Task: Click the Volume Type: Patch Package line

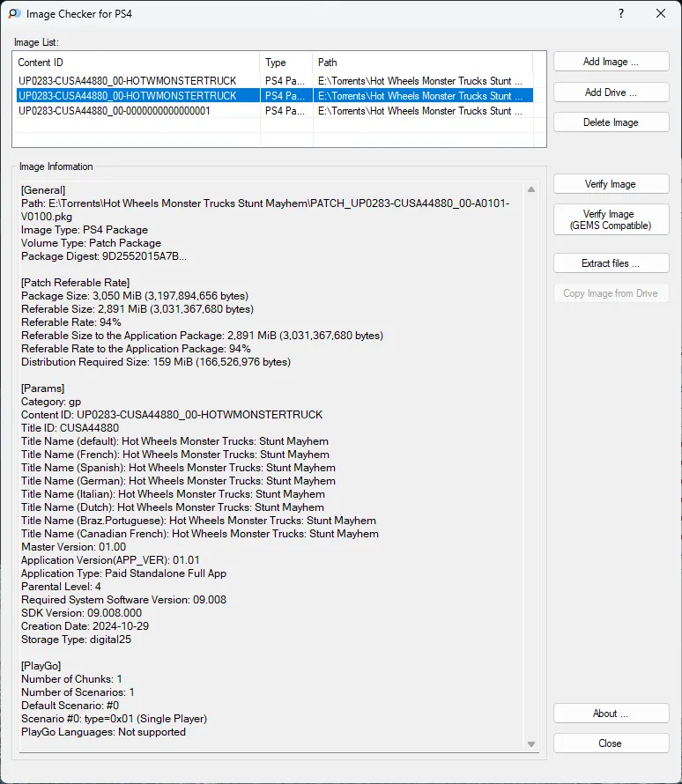Action: [91, 243]
